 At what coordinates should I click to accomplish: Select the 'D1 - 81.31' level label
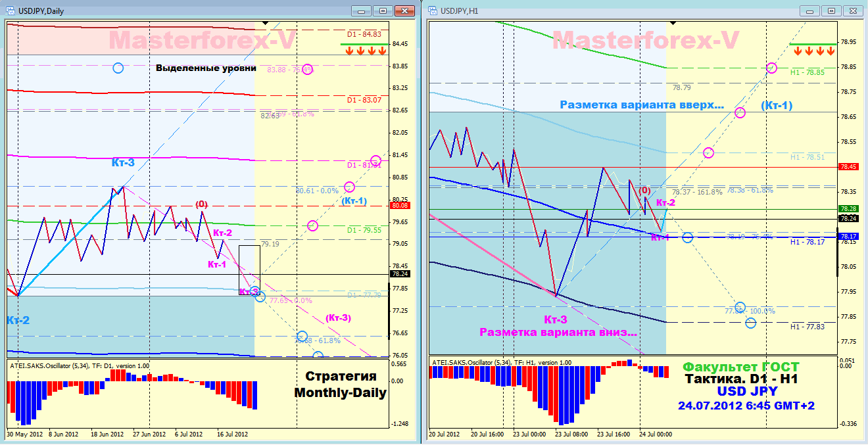(364, 165)
